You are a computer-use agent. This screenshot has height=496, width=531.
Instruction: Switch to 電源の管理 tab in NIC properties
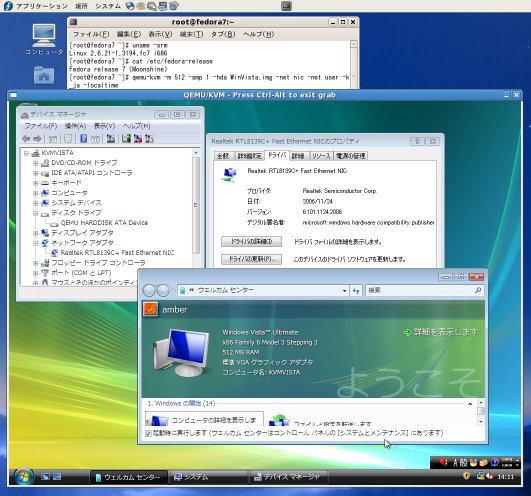351,156
